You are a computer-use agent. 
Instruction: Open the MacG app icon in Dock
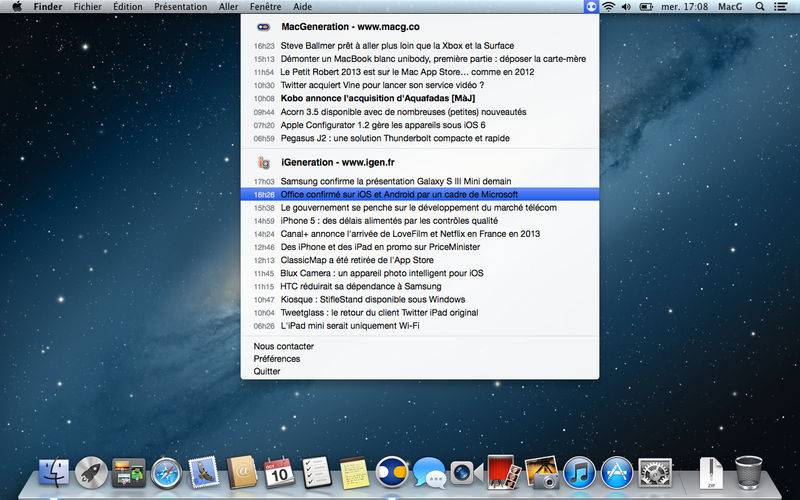point(392,472)
